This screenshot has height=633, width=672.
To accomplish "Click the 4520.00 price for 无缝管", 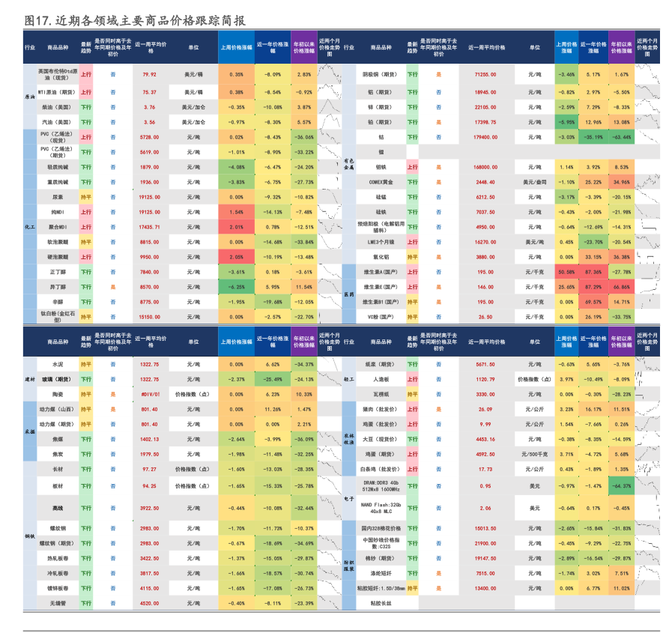I will tap(149, 603).
